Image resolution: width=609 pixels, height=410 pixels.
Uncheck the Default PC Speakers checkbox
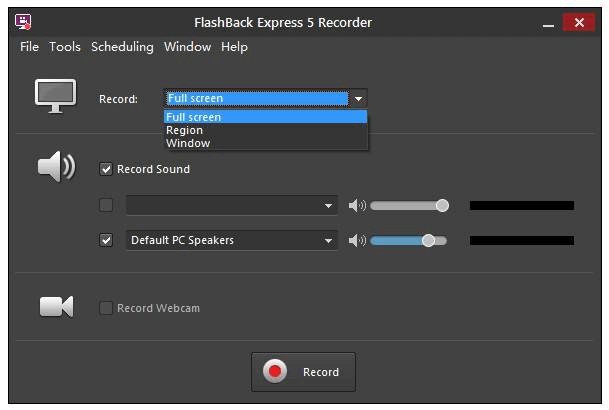coord(106,240)
